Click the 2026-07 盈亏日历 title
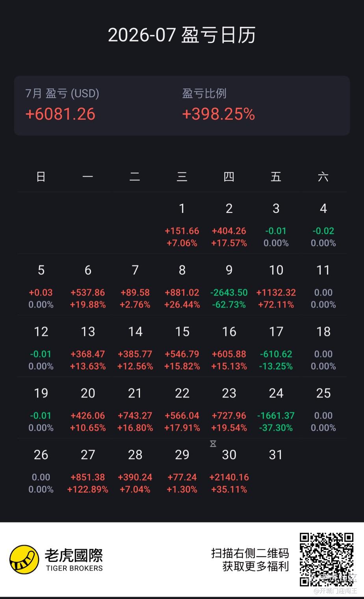The height and width of the screenshot is (599, 364). [x=182, y=35]
